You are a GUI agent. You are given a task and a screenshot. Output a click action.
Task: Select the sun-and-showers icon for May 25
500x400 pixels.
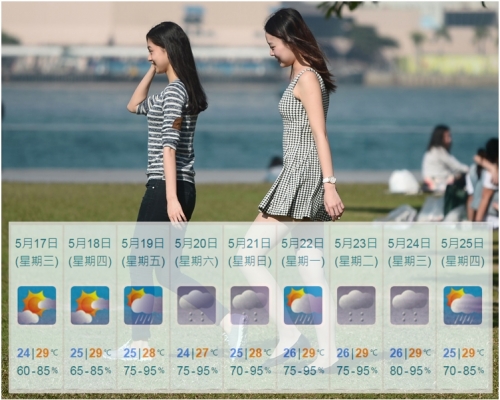(463, 305)
